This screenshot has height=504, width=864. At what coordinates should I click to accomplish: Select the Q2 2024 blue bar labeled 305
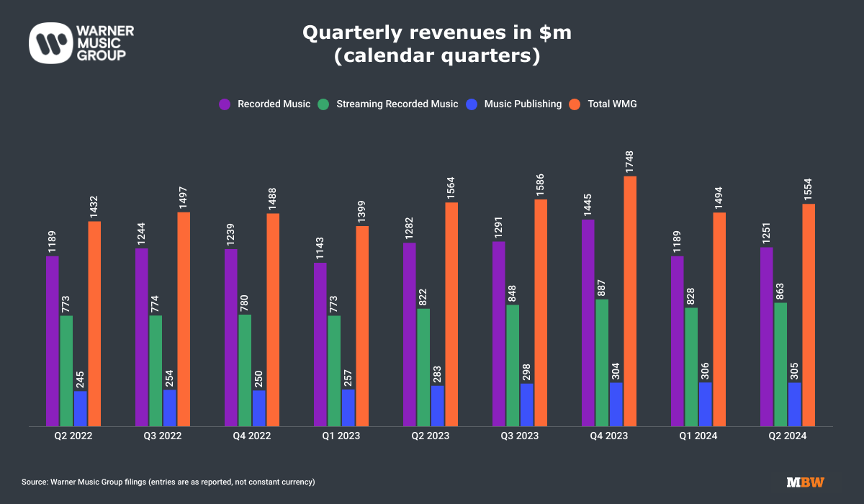[795, 404]
